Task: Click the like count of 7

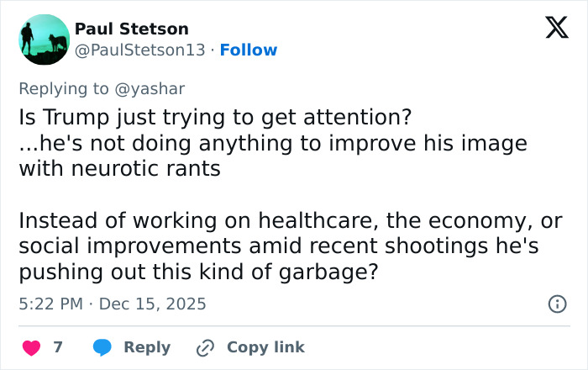Action: pos(58,347)
